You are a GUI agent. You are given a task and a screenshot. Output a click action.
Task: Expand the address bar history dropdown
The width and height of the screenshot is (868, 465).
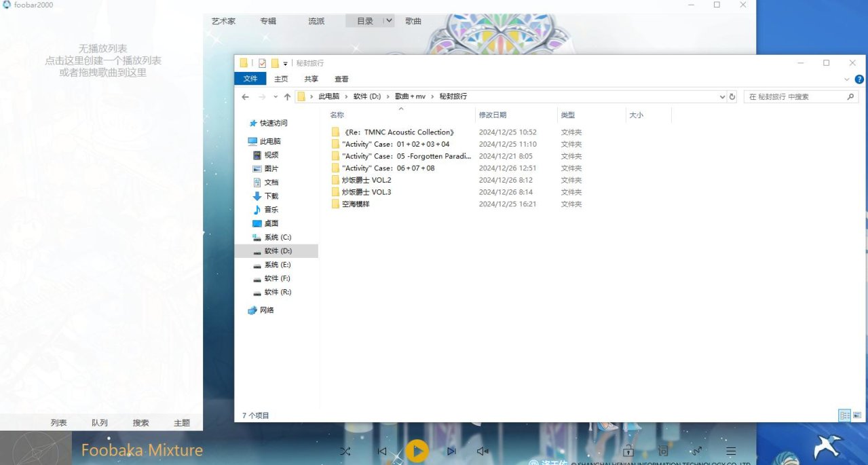click(722, 97)
